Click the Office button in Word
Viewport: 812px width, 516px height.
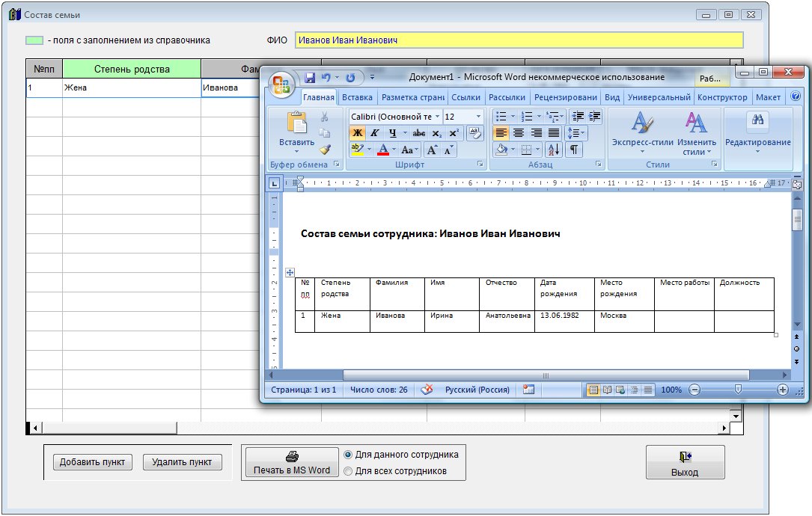click(x=283, y=84)
